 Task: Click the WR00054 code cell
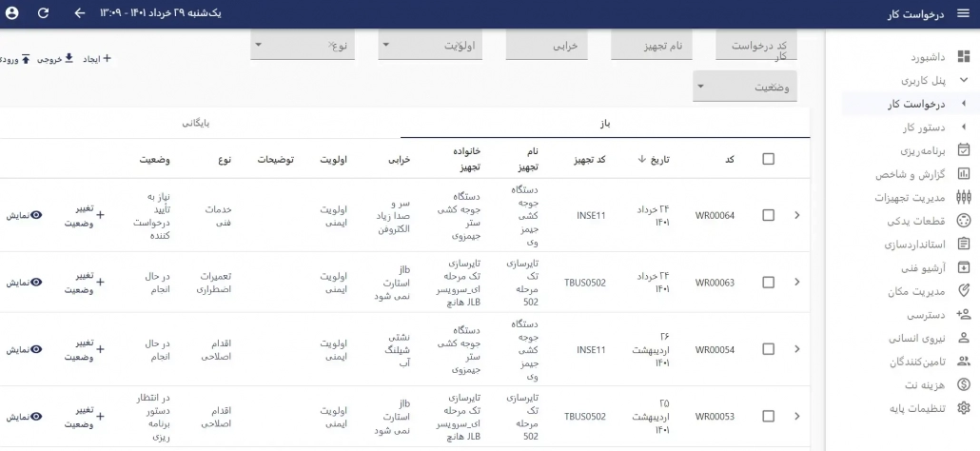(x=715, y=350)
